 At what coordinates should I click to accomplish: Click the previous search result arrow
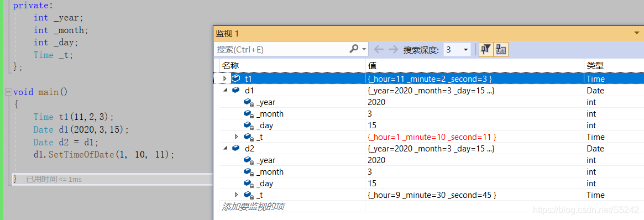pyautogui.click(x=379, y=50)
